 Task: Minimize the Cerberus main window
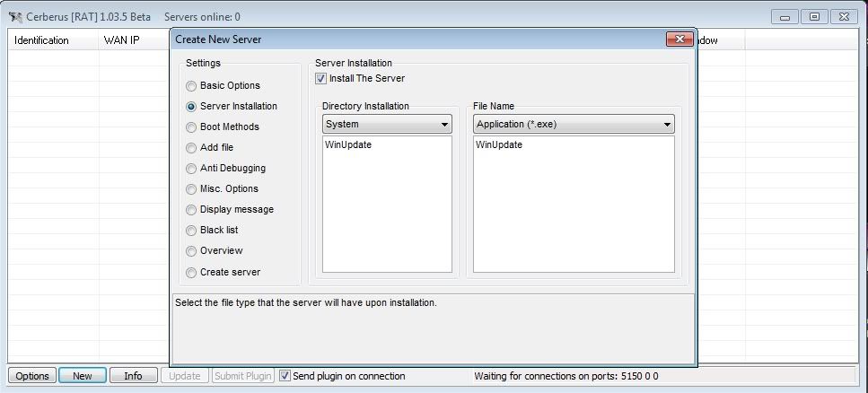[x=785, y=17]
